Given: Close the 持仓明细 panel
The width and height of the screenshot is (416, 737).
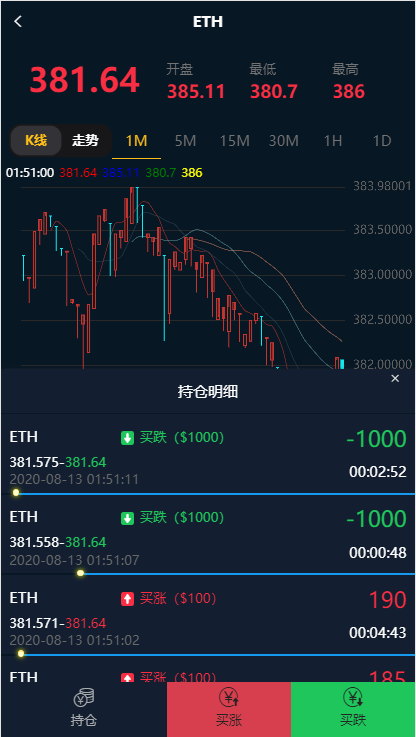Looking at the screenshot, I should (395, 379).
